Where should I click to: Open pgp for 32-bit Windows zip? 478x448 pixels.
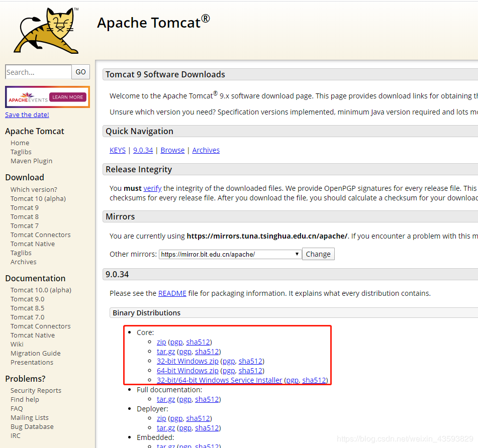[229, 361]
